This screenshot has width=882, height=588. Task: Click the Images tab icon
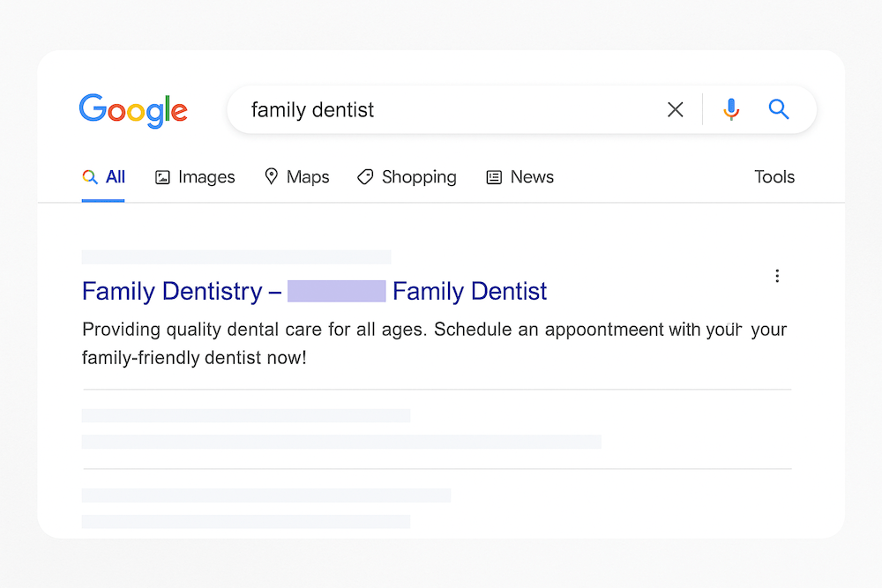tap(162, 177)
